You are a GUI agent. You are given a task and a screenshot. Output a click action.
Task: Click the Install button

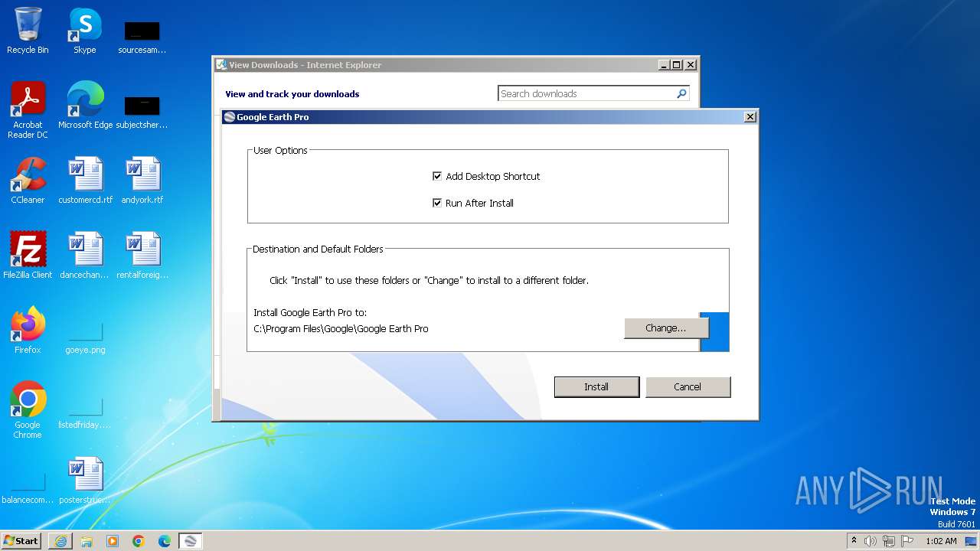tap(596, 386)
